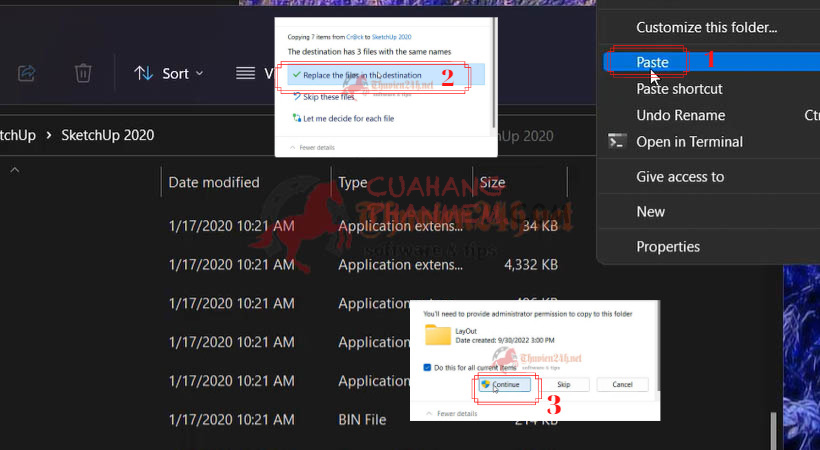Screen dimensions: 820x450
Task: Click the decide-for-each-file icon
Action: coord(297,118)
